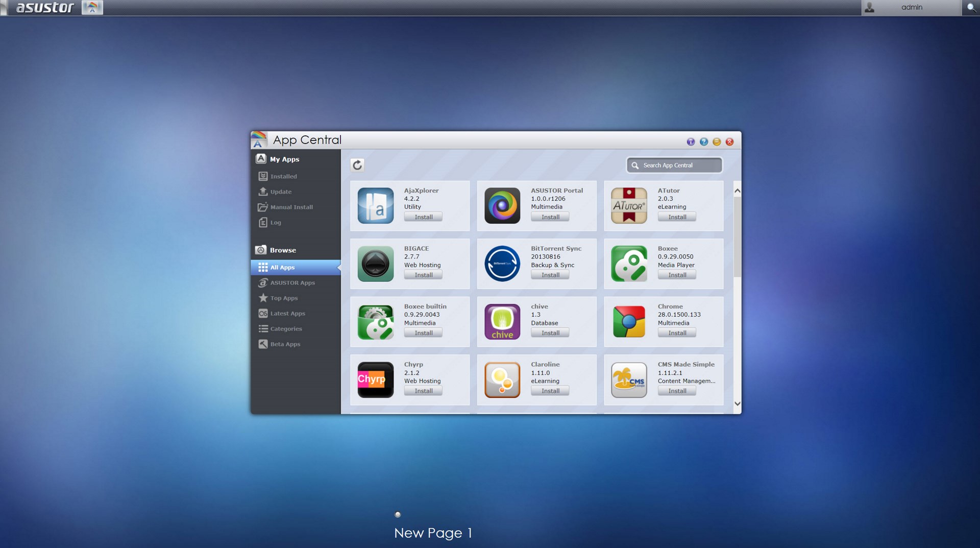Open the admin user menu

coord(911,8)
